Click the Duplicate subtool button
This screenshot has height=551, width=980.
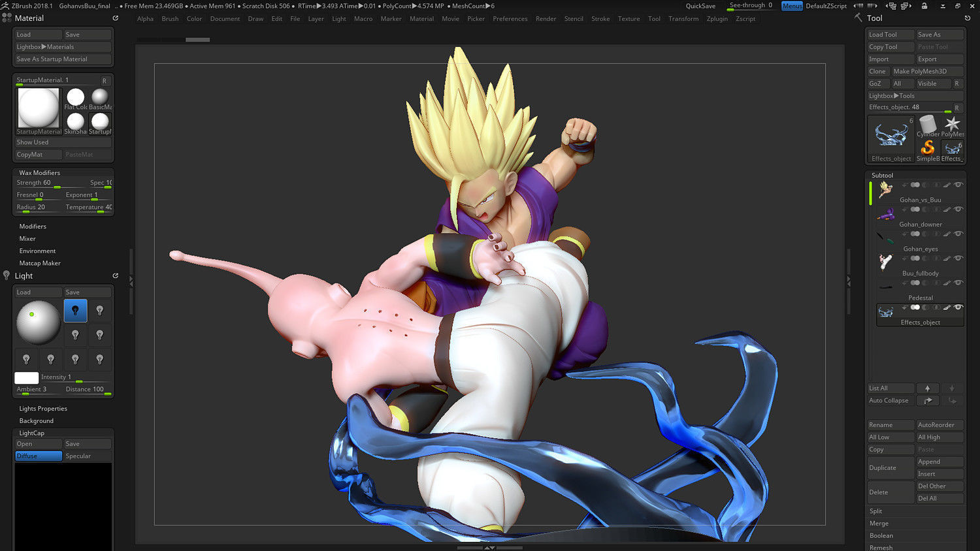[890, 467]
